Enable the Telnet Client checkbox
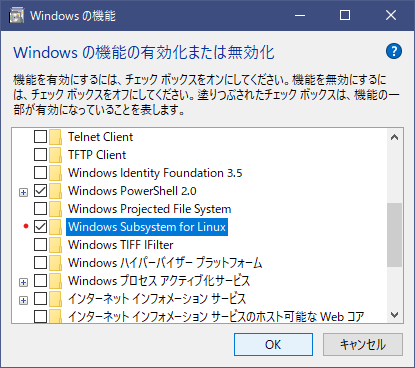 point(40,137)
